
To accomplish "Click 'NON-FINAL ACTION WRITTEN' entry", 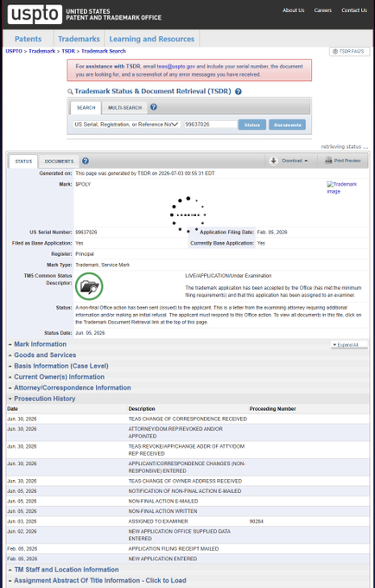I will [x=162, y=511].
